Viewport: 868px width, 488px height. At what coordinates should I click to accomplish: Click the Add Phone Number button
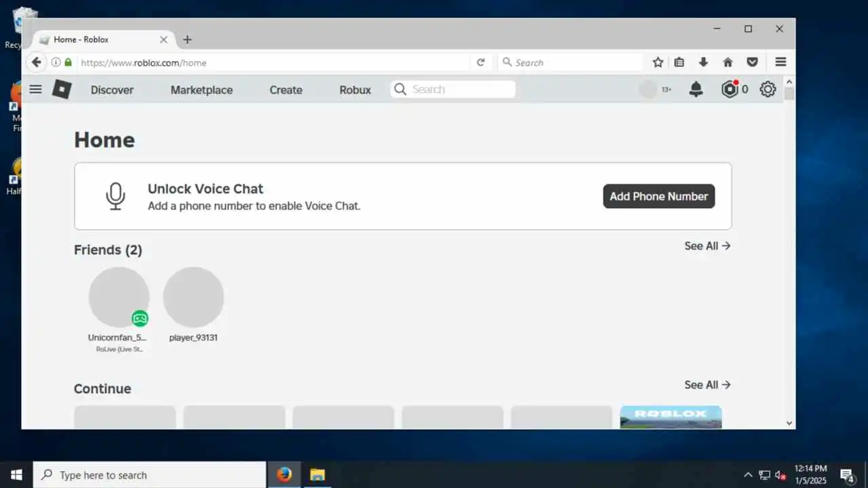(658, 196)
